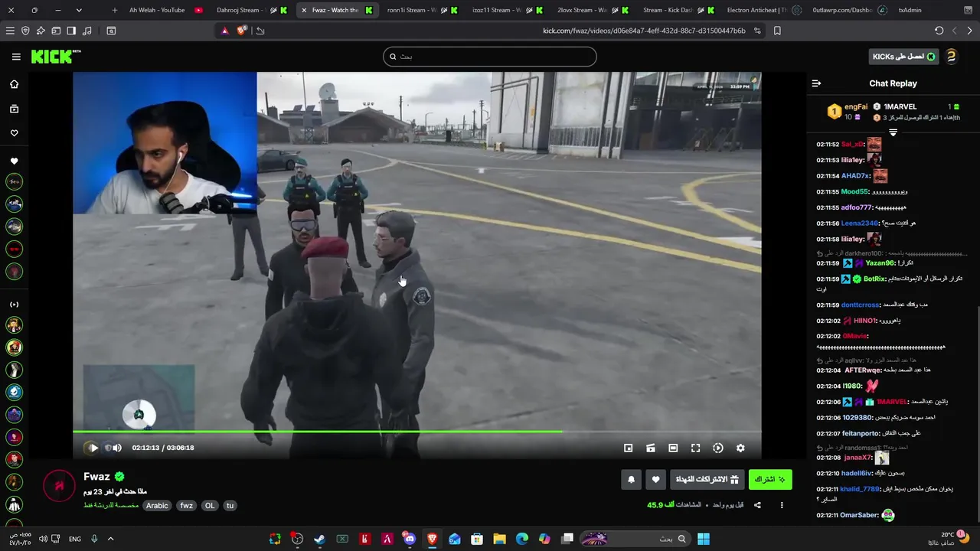Open Discord from taskbar
Viewport: 980px width, 551px height.
(x=410, y=539)
